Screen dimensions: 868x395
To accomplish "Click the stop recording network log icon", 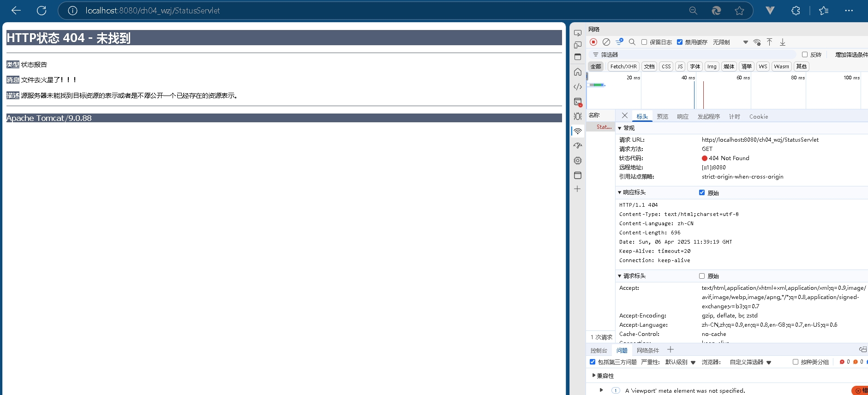I will click(593, 42).
